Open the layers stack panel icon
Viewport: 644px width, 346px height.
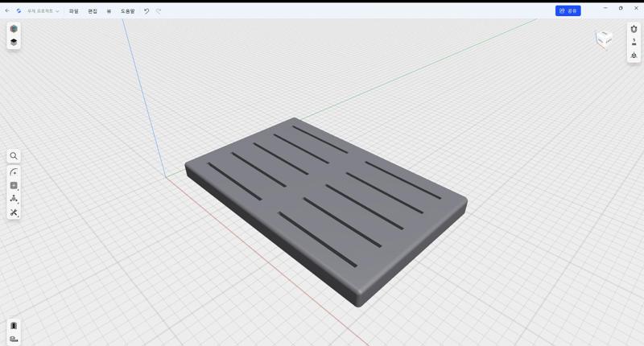(14, 42)
